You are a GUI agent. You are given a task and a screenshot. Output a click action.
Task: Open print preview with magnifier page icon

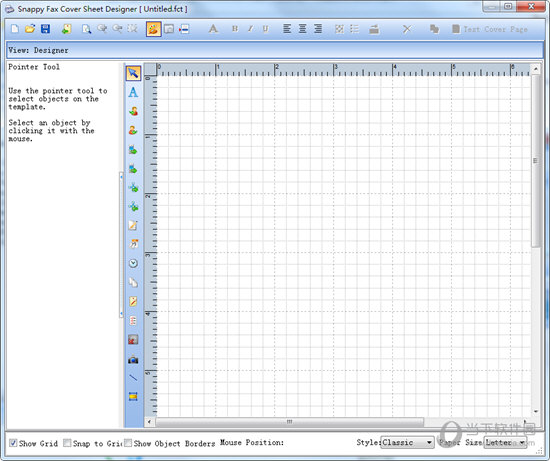pos(86,29)
